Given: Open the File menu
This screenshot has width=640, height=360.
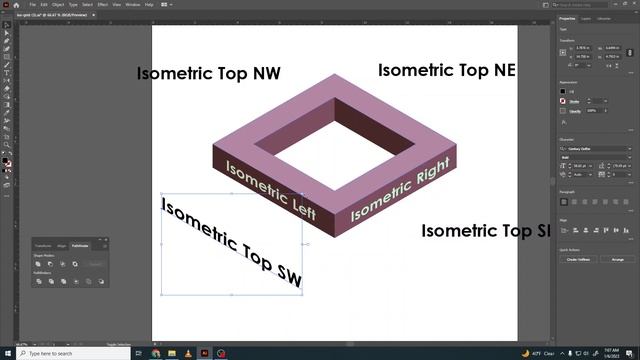Looking at the screenshot, I should [32, 4].
